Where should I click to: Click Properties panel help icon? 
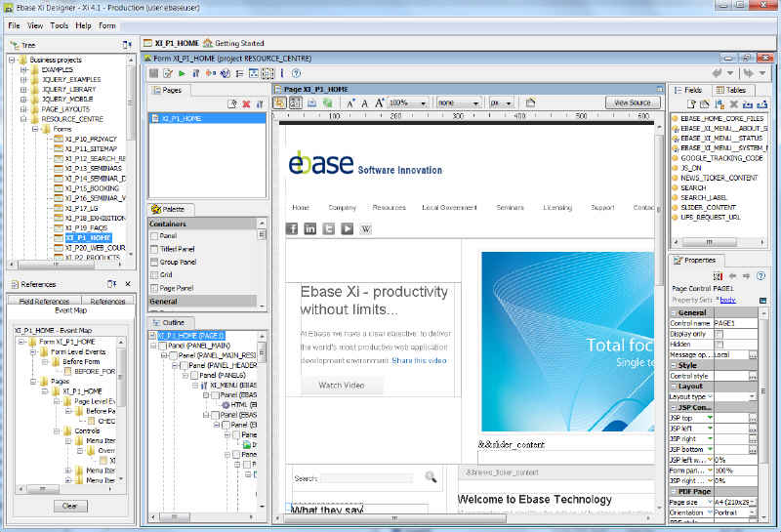pos(760,276)
